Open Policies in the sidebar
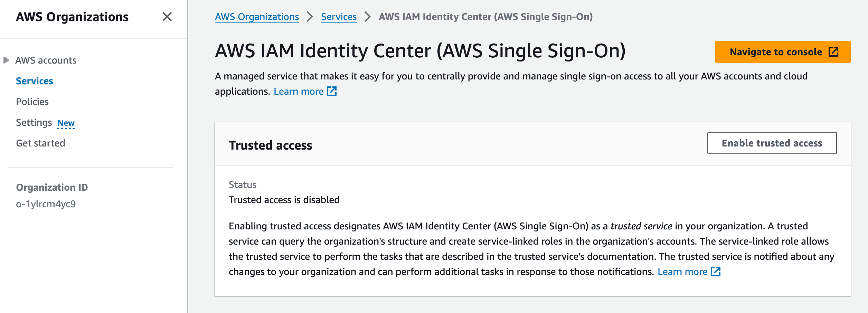This screenshot has width=868, height=313. pyautogui.click(x=32, y=102)
